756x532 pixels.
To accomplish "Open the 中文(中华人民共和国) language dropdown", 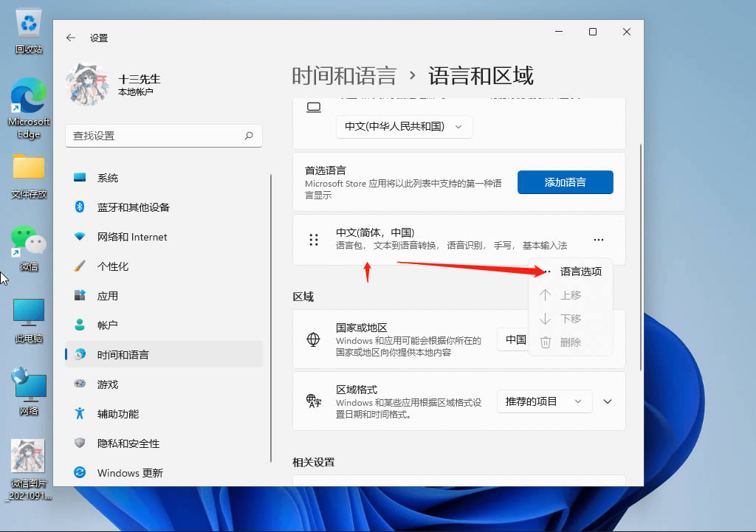I will click(404, 127).
